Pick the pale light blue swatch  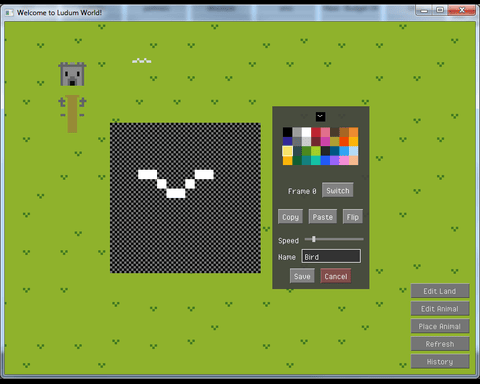[x=354, y=151]
